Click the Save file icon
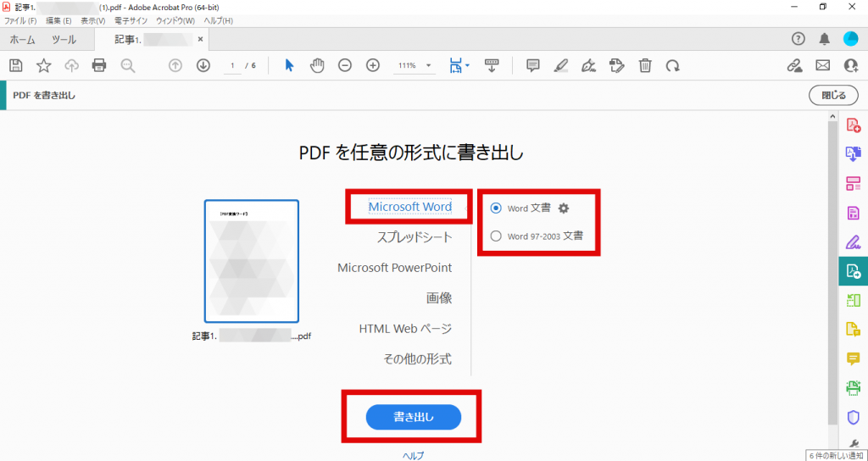Screen dimensions: 868x461 (x=16, y=65)
